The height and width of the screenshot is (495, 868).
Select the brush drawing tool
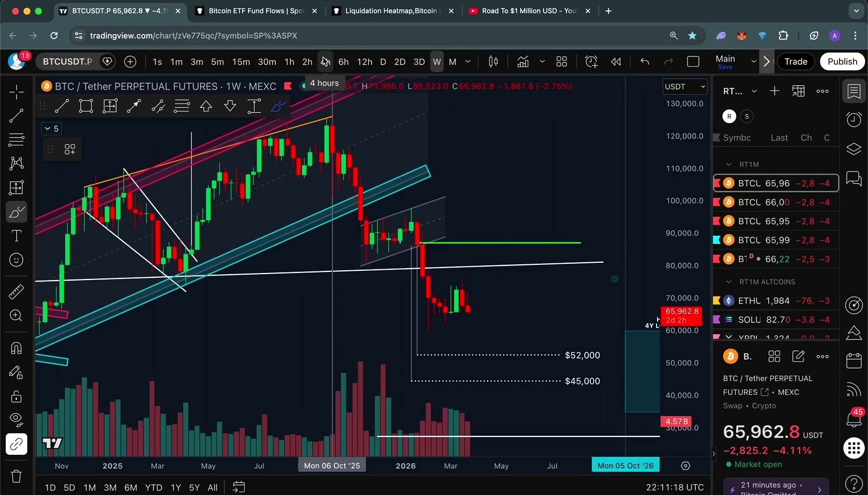16,212
